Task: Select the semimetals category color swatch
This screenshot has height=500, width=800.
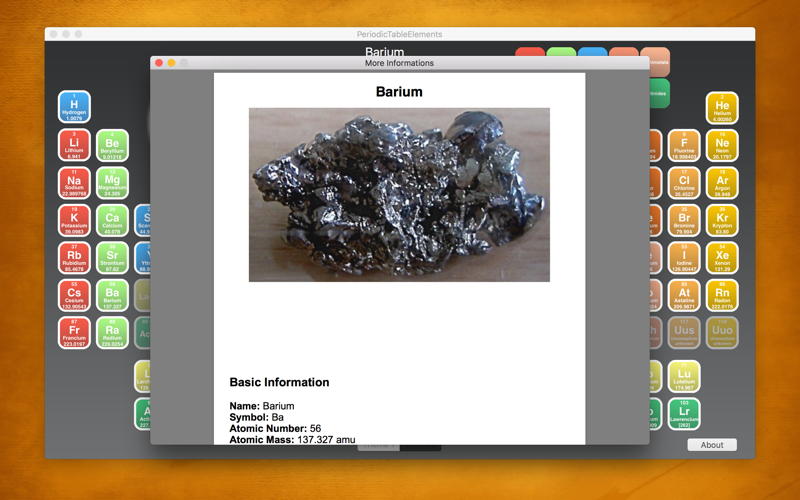Action: (x=657, y=62)
